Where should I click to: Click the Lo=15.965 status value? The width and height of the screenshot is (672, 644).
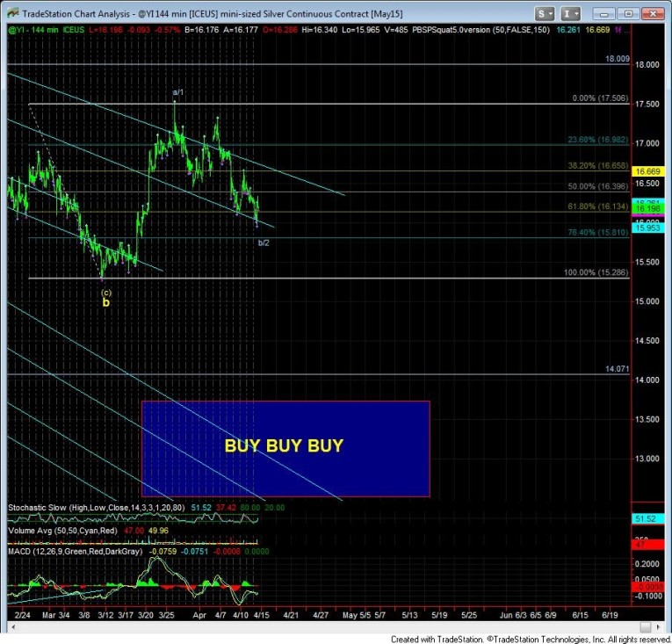pos(361,30)
